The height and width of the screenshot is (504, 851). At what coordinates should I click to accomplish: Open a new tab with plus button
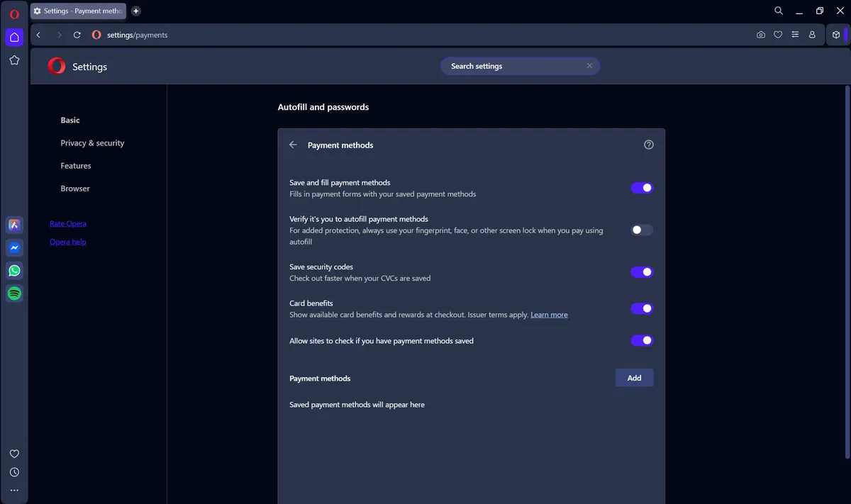(x=136, y=11)
